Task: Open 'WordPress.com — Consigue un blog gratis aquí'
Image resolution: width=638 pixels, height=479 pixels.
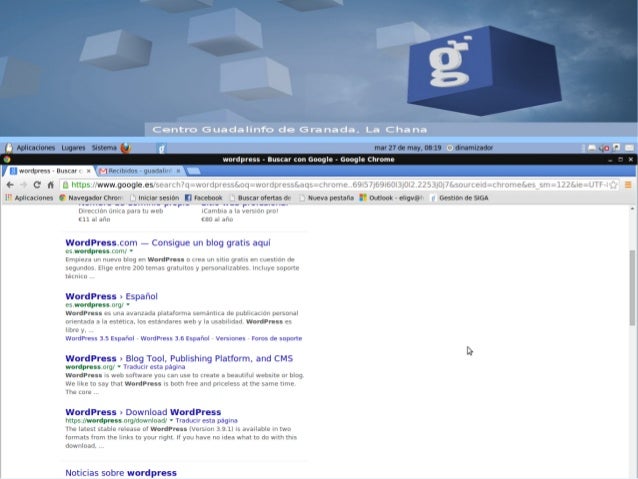Action: (x=168, y=243)
